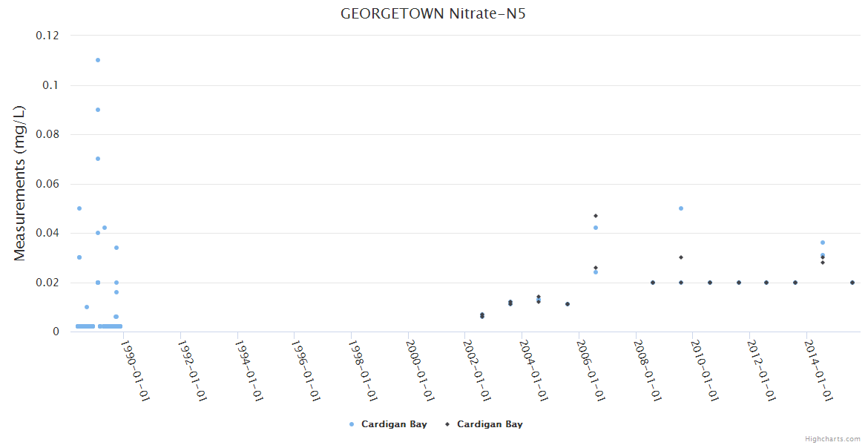Click the blue circle legend marker
This screenshot has height=445, width=868.
click(x=351, y=424)
